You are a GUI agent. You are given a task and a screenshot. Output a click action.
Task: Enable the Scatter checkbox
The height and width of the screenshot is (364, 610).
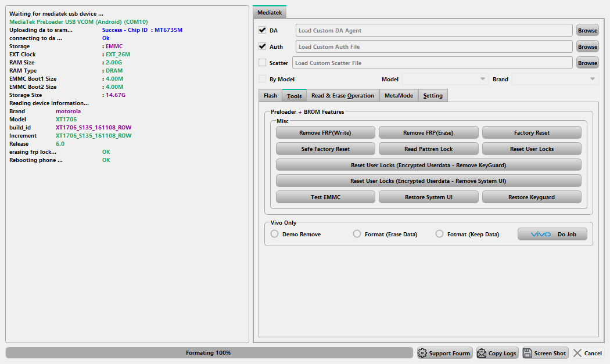coord(262,63)
